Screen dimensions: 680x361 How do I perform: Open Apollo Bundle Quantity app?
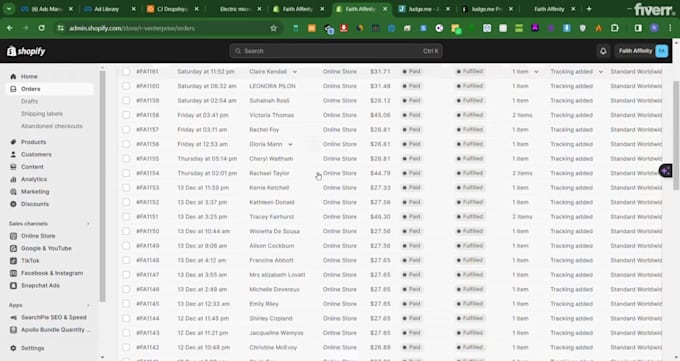point(56,330)
